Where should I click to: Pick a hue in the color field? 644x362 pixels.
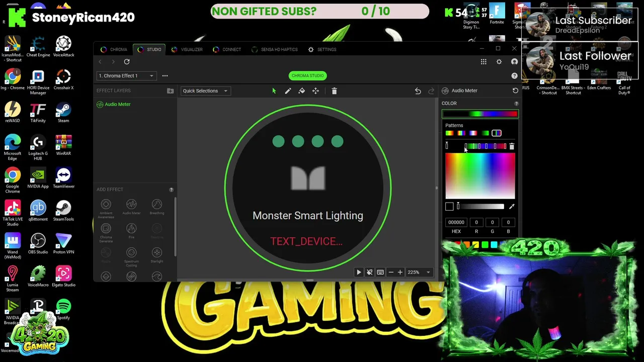click(x=480, y=176)
